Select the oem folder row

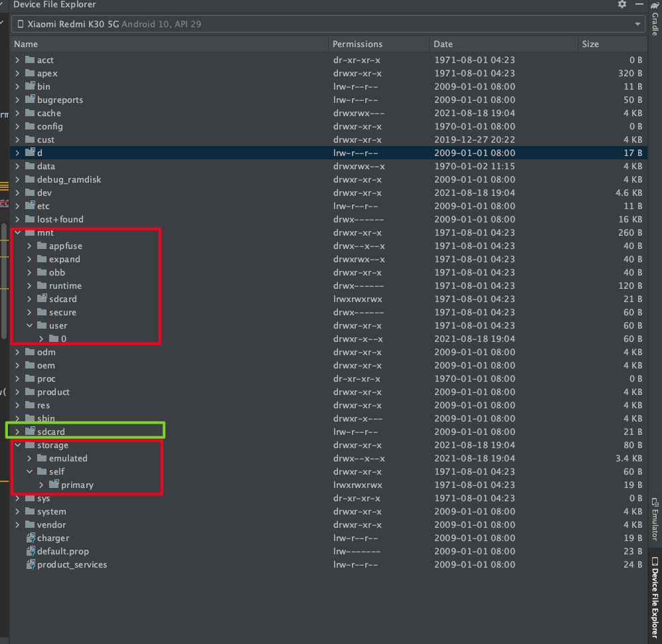tap(329, 365)
